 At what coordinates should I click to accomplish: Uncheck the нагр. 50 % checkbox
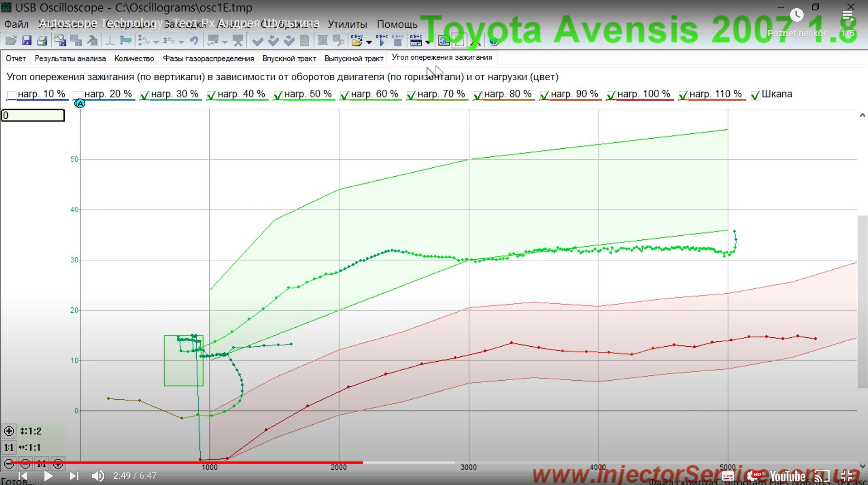click(278, 95)
